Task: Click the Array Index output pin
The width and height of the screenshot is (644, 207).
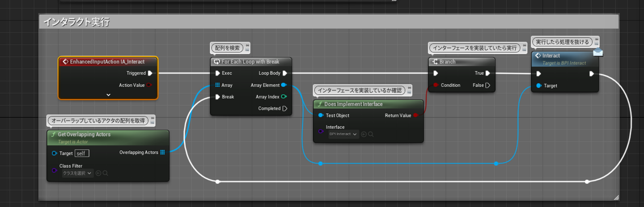Action: click(284, 97)
